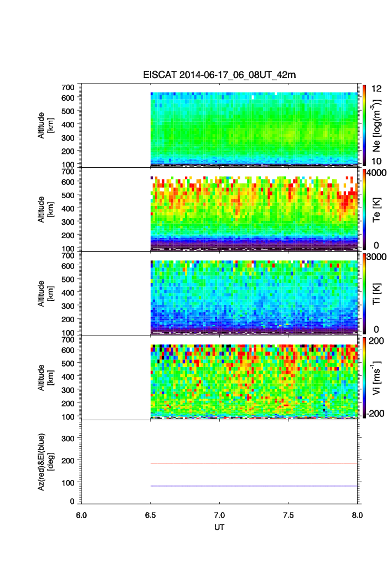Click the 6.5 tick on the UT axis
This screenshot has width=392, height=588.
pos(151,515)
